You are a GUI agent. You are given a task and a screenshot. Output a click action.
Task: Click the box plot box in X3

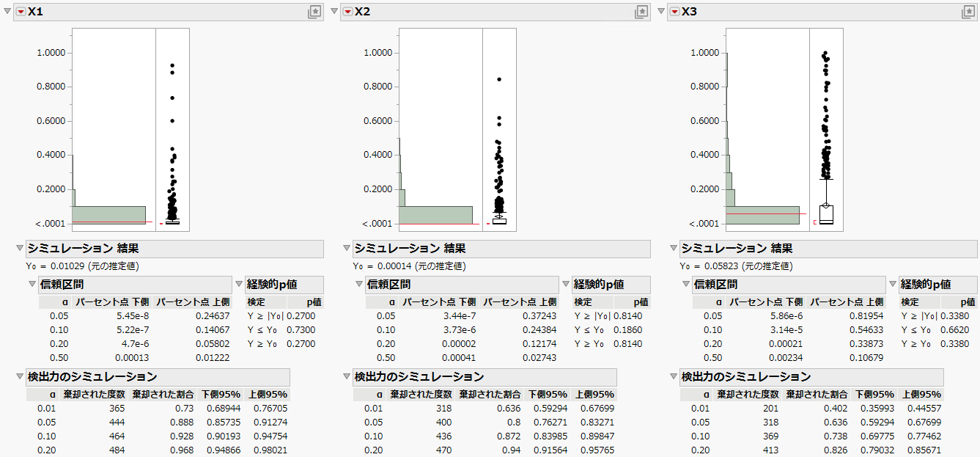click(x=826, y=214)
